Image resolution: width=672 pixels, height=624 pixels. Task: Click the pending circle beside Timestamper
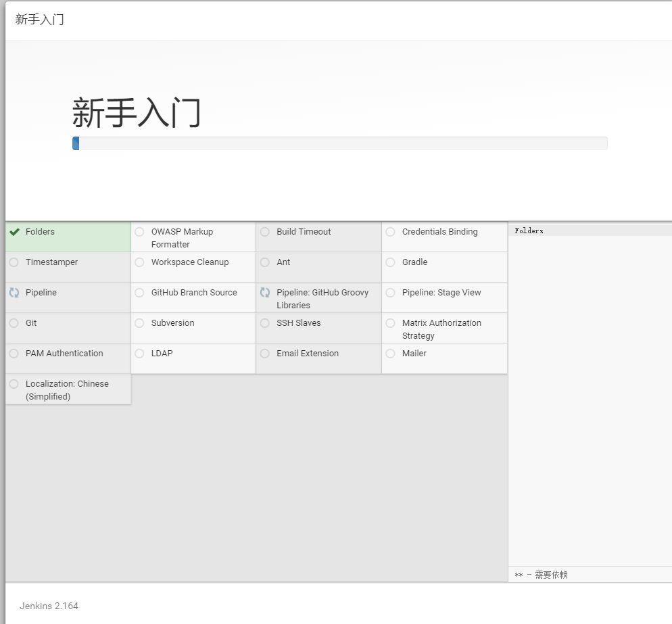pos(14,262)
